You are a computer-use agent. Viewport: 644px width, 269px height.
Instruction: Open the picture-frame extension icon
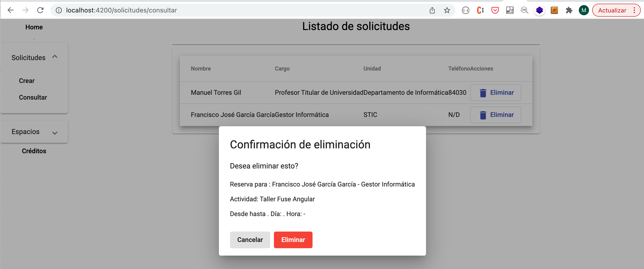510,10
